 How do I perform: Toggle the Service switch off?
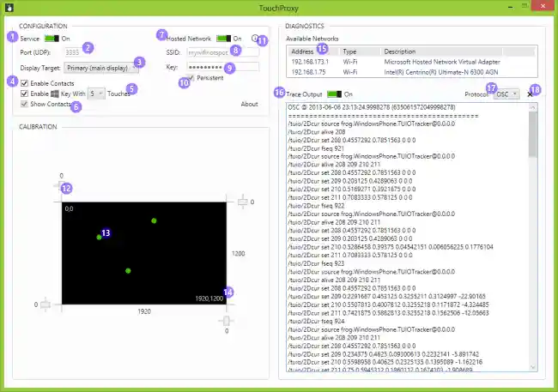coord(50,39)
